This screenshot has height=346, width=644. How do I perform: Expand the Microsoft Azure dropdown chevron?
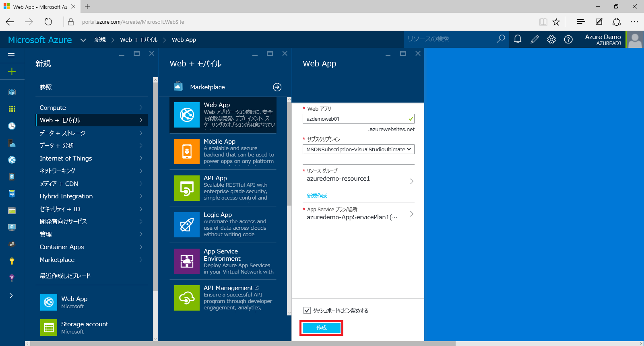(x=83, y=40)
